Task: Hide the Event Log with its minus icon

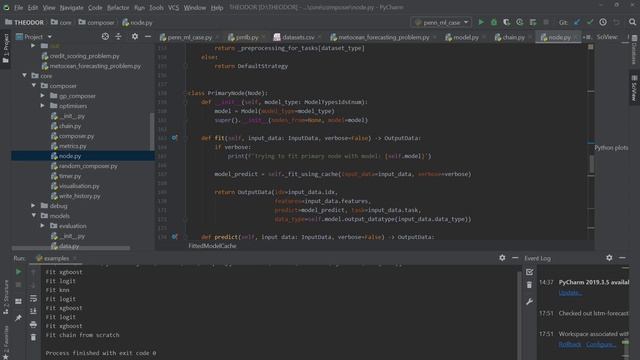Action: point(622,258)
